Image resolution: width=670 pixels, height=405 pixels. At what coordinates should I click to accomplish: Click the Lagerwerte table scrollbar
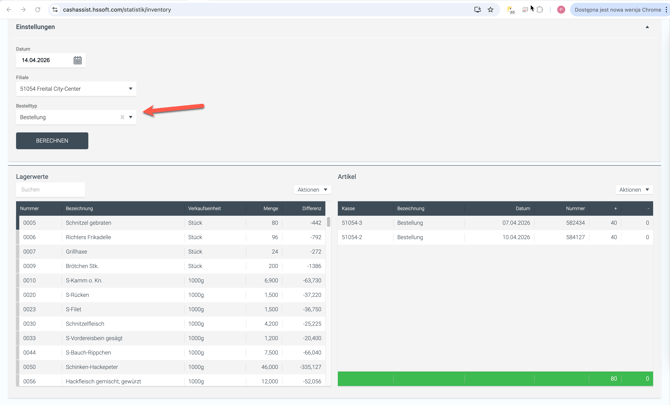coord(328,222)
